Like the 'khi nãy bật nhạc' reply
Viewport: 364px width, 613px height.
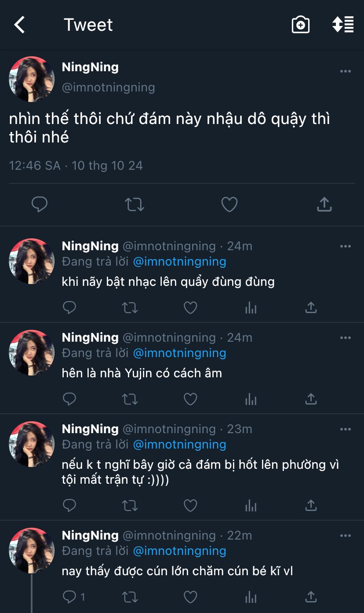(x=190, y=308)
